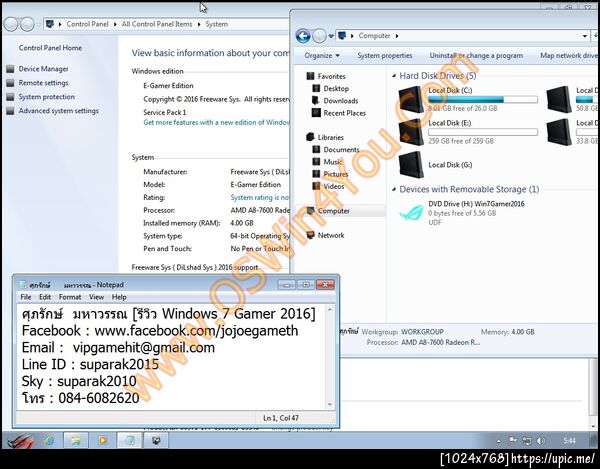Viewport: 600px width, 469px height.
Task: Click System properties toolbar button
Action: [x=385, y=55]
